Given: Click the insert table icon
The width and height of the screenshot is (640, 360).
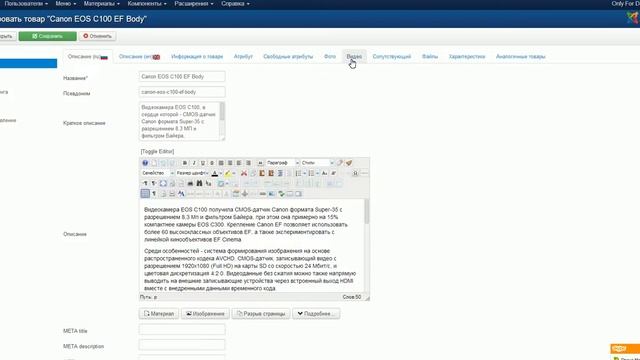Looking at the screenshot, I should (x=221, y=183).
